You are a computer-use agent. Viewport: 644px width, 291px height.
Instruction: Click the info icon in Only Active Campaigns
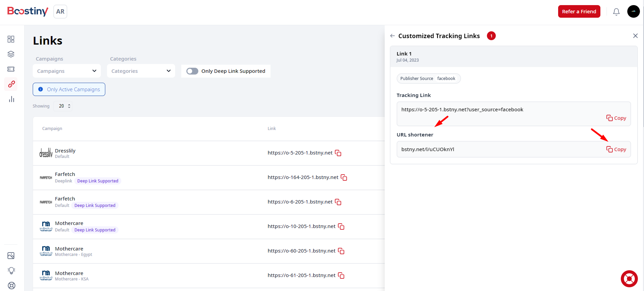41,89
